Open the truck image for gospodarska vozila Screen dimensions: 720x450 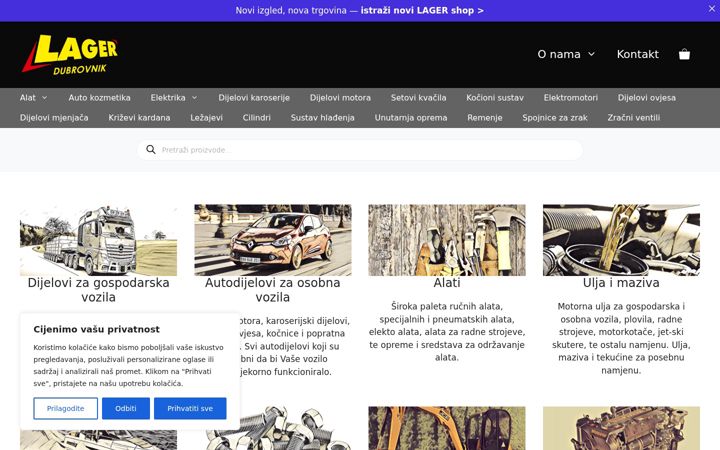click(x=98, y=240)
